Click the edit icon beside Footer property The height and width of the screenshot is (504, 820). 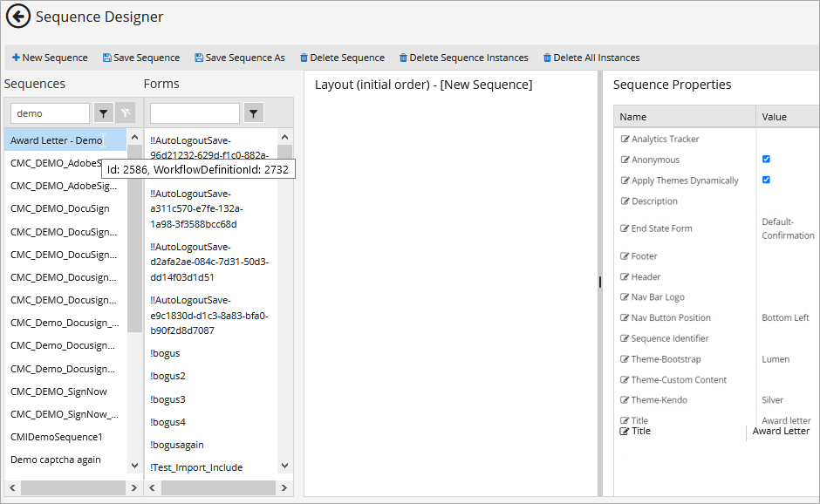(x=625, y=256)
